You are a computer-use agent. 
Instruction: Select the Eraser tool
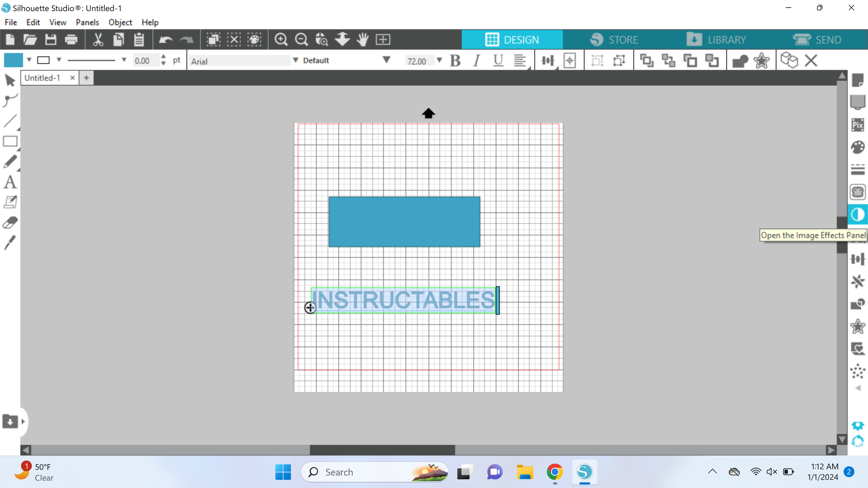(10, 222)
